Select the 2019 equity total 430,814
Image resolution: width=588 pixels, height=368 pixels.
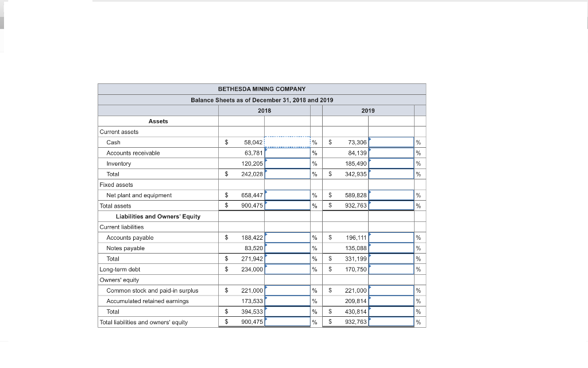tap(356, 311)
